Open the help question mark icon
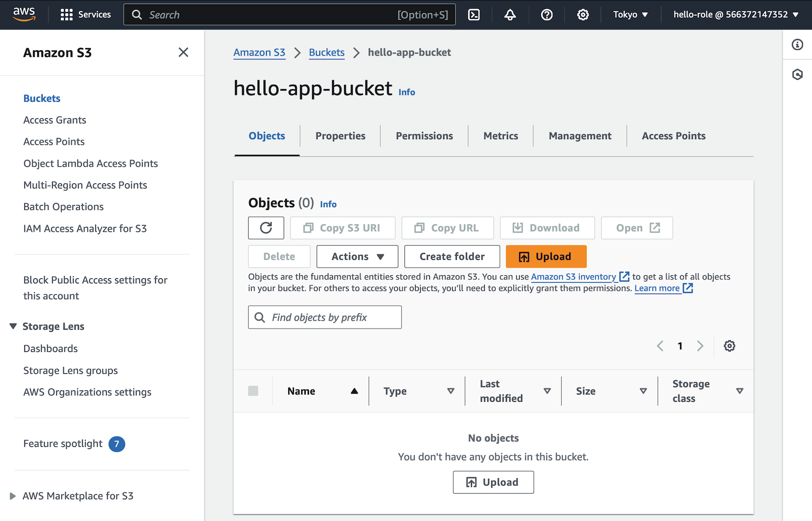Screen dimensions: 812x521 point(547,15)
